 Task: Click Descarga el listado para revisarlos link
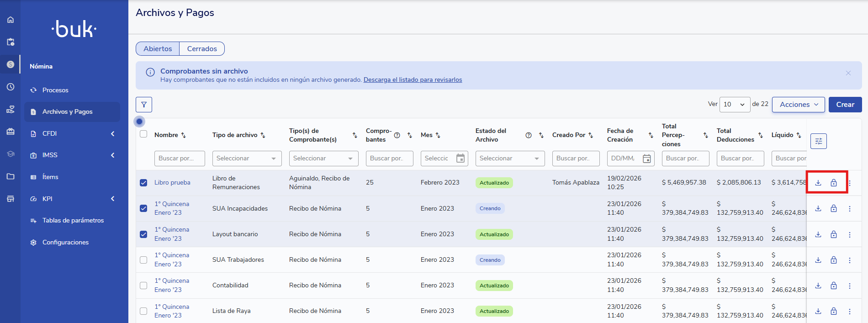[x=413, y=80]
